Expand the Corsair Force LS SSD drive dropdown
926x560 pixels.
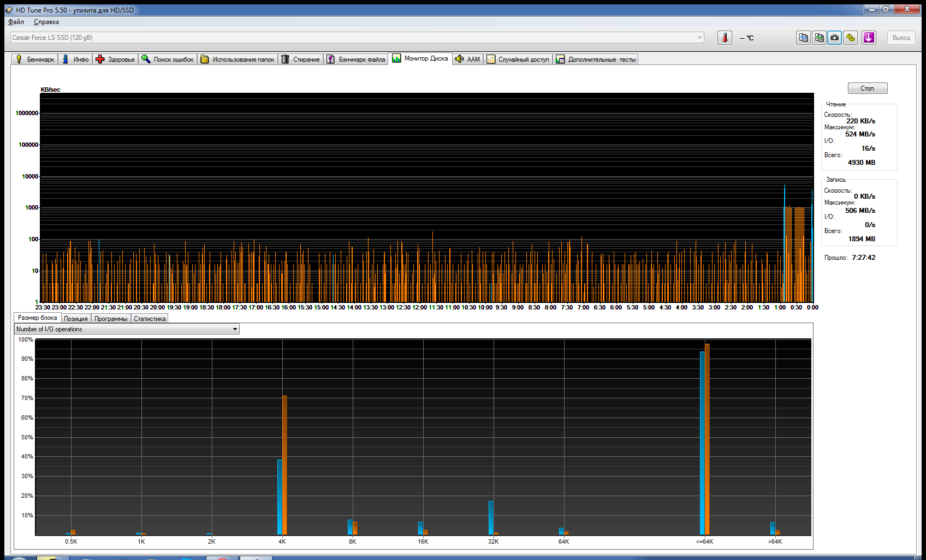click(x=699, y=38)
